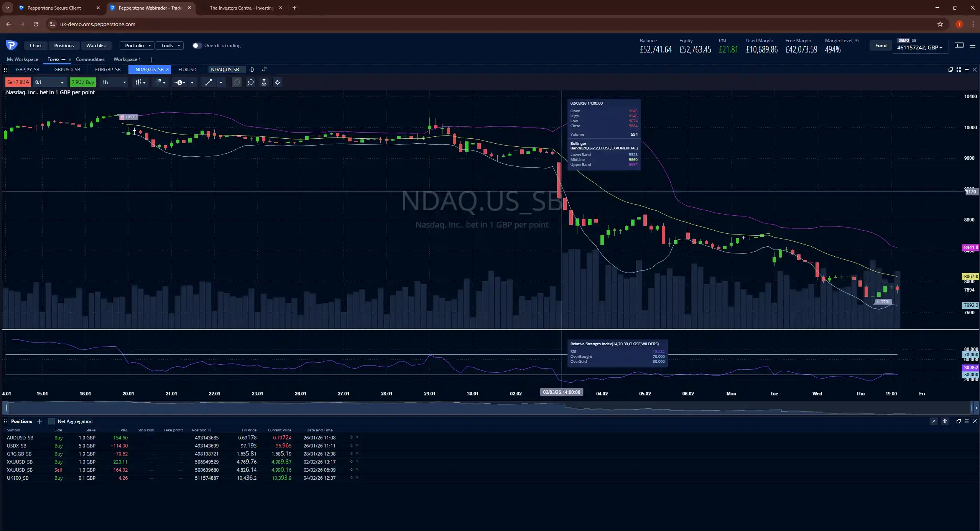Close the AUDUSD_SB position with its X icon
Viewport: 980px width, 531px height.
tap(357, 437)
